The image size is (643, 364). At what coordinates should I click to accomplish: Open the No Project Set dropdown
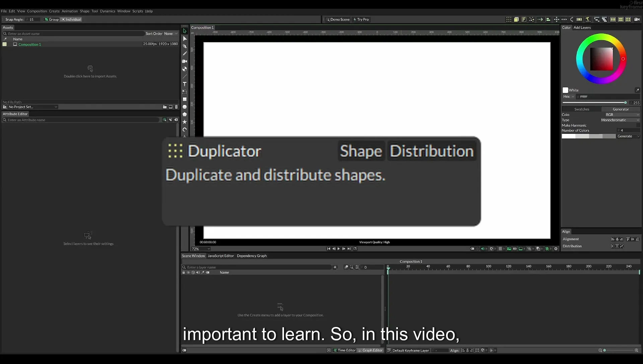(33, 107)
